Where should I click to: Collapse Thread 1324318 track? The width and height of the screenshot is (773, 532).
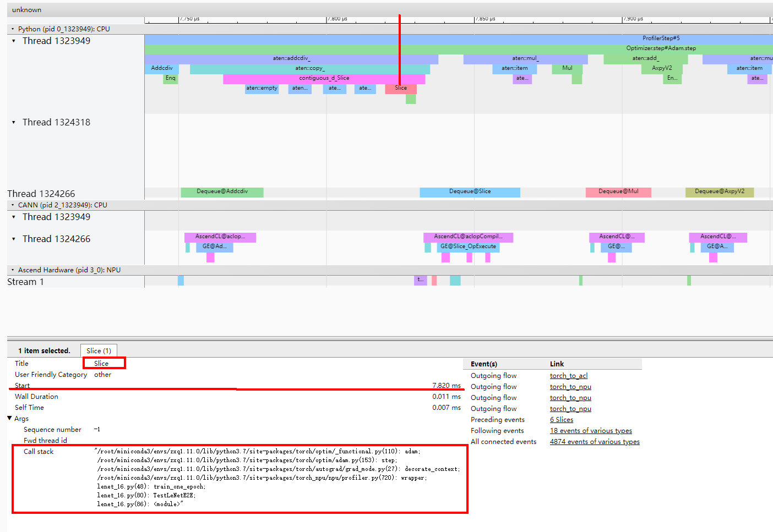tap(14, 122)
